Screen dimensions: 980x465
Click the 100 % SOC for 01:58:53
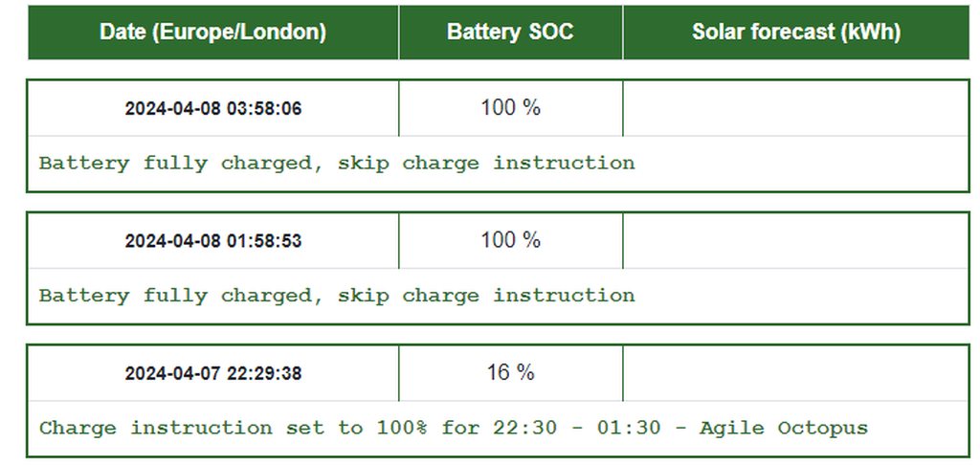[x=510, y=239]
